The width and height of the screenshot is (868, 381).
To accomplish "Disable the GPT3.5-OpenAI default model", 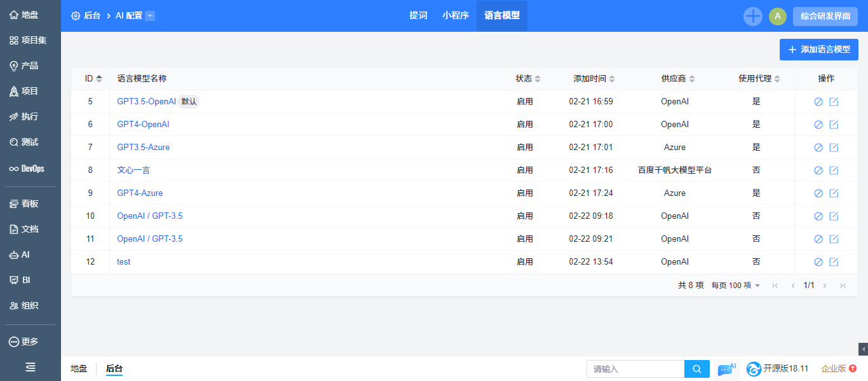I will (x=818, y=102).
